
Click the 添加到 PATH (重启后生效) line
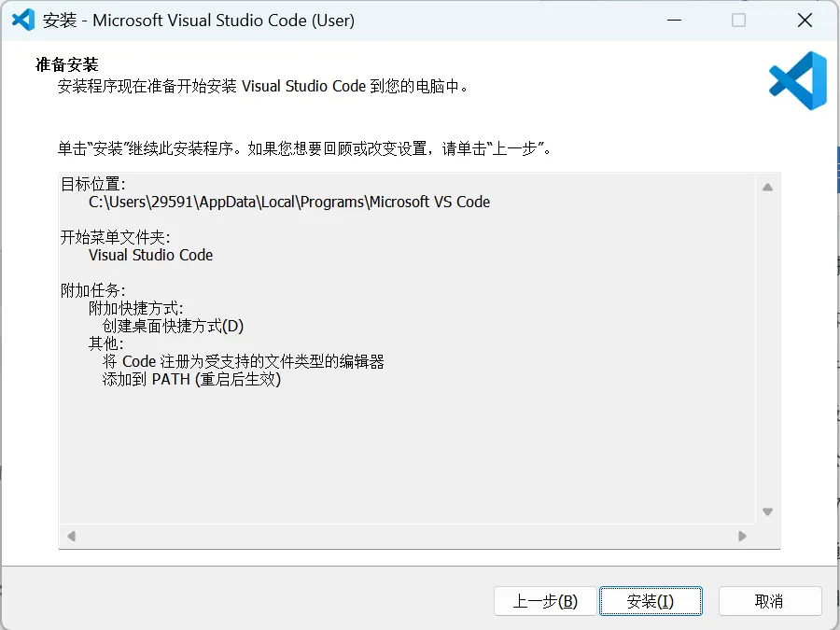click(191, 379)
